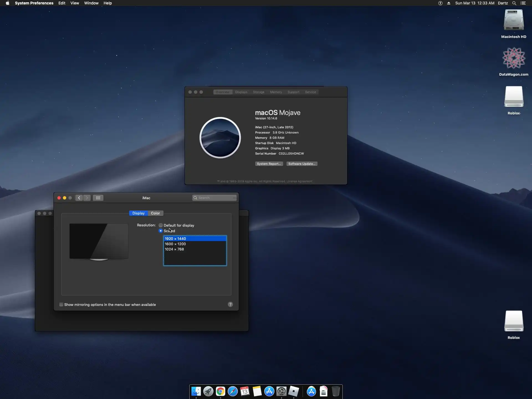
Task: Open the View menu
Action: pyautogui.click(x=75, y=3)
